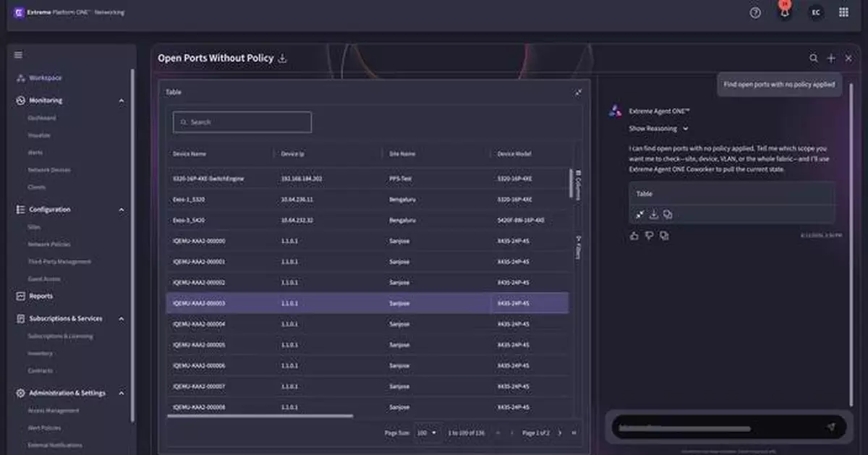Give the response a thumbs down
The width and height of the screenshot is (868, 455).
coord(650,235)
